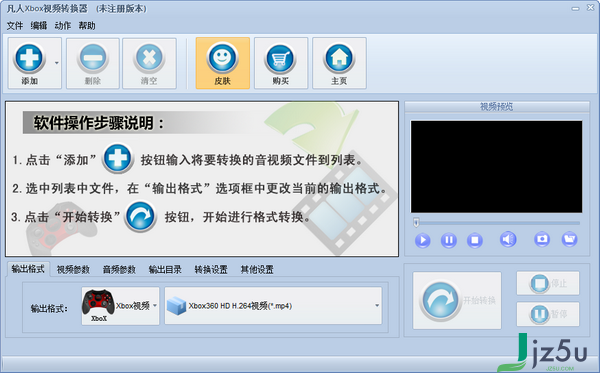Screen dimensions: 600x373
Task: Switch to the 视频参数 tab
Action: (x=73, y=270)
